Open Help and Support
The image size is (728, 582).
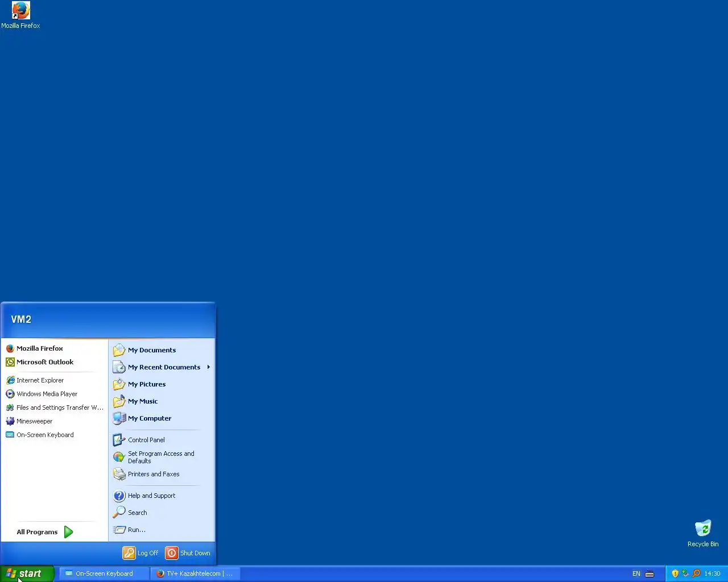pos(162,496)
